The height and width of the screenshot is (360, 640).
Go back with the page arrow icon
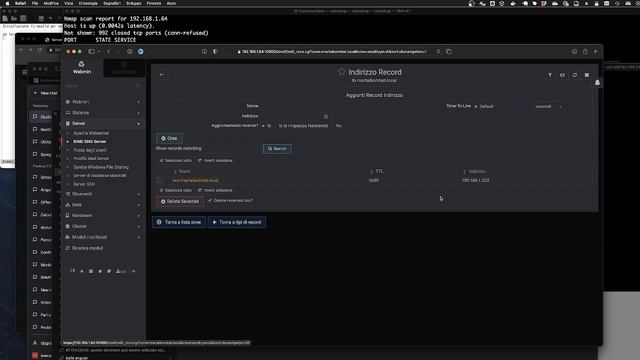(162, 75)
